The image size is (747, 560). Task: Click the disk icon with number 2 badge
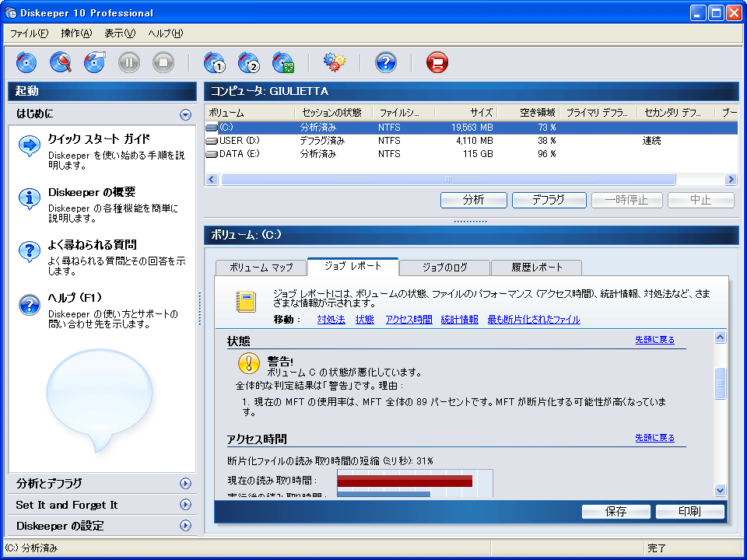248,62
